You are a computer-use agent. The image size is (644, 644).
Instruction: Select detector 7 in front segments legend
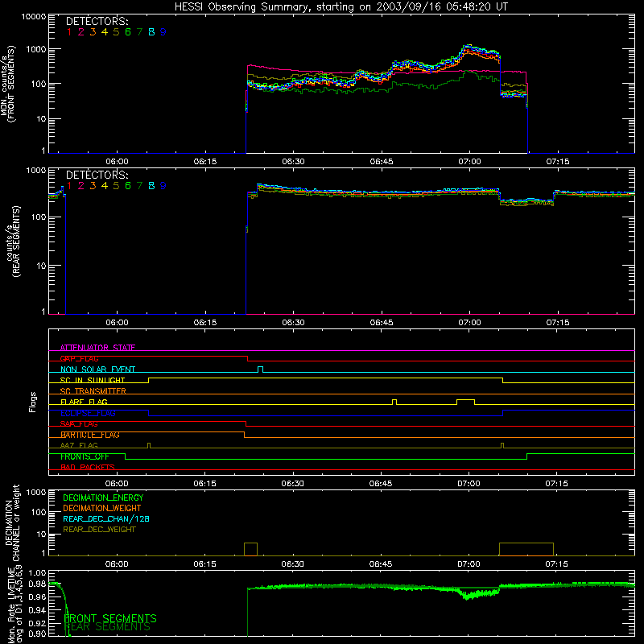click(139, 32)
